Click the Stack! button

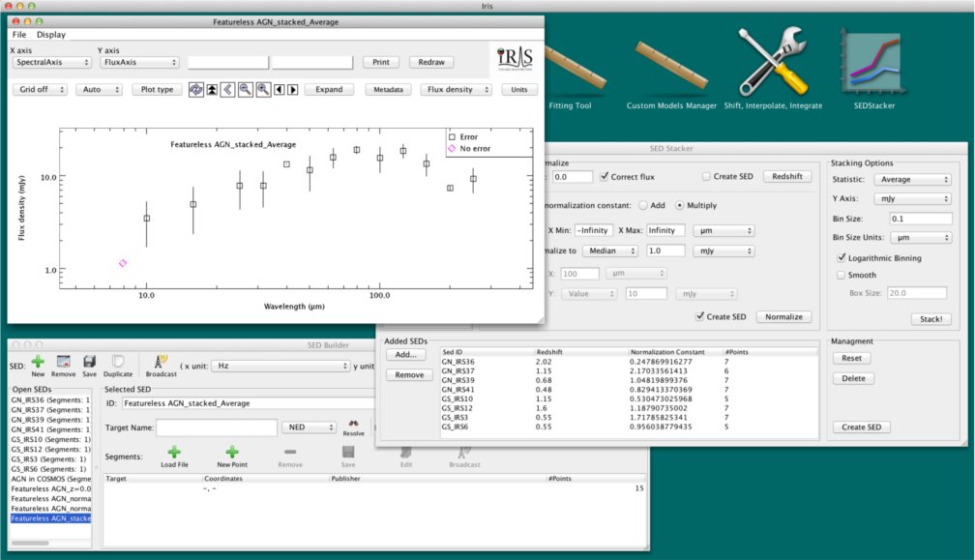[x=931, y=319]
